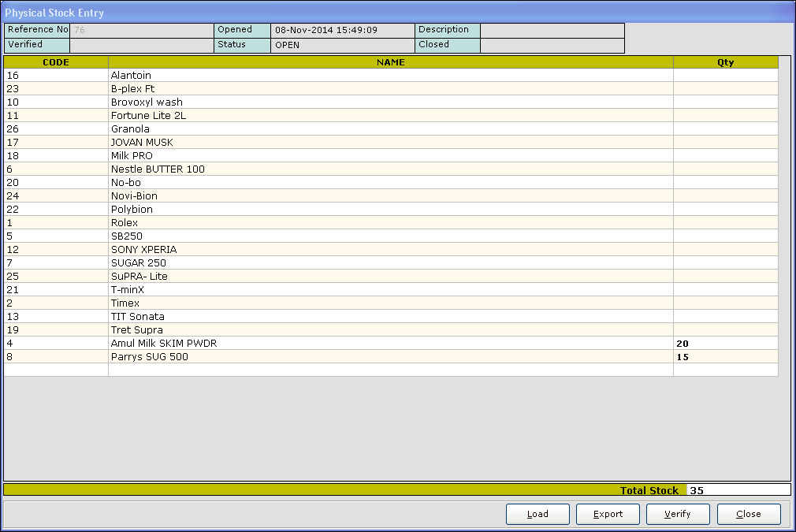Select the Alantoin row name
Image resolution: width=796 pixels, height=532 pixels.
pyautogui.click(x=131, y=75)
